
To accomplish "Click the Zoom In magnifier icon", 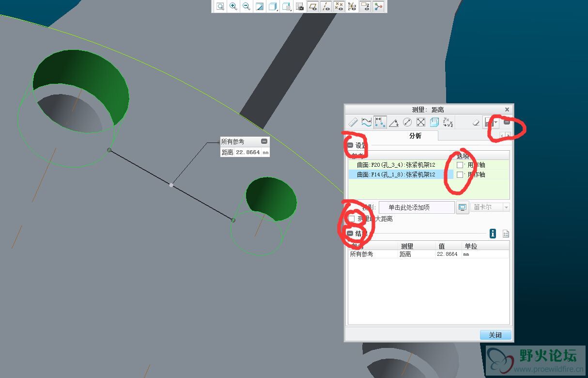I will (233, 6).
